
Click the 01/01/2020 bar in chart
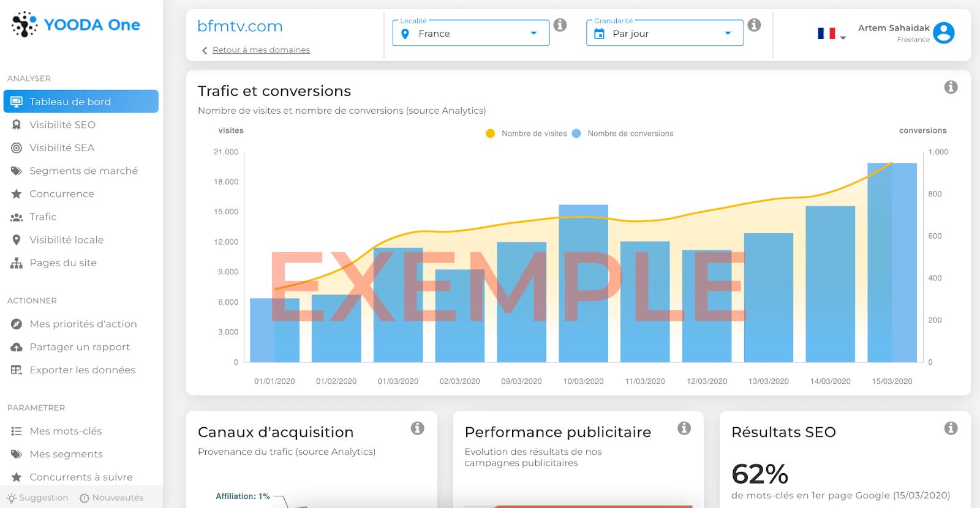coord(274,331)
